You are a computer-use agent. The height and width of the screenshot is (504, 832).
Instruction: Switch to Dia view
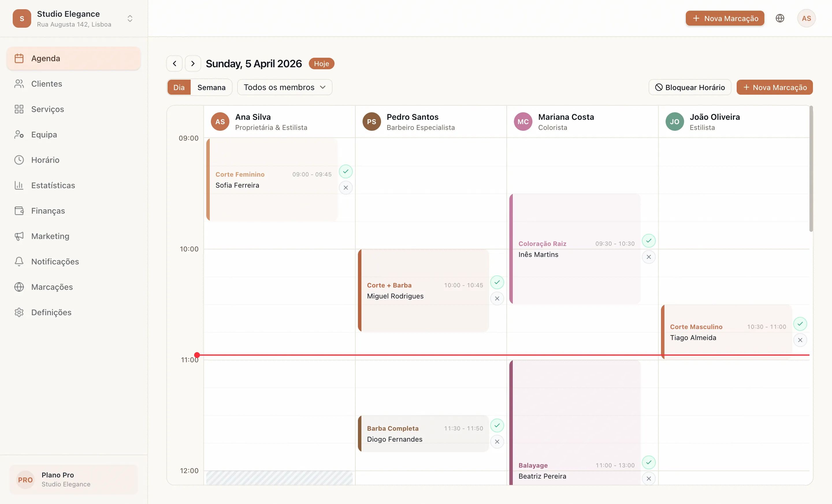[179, 87]
